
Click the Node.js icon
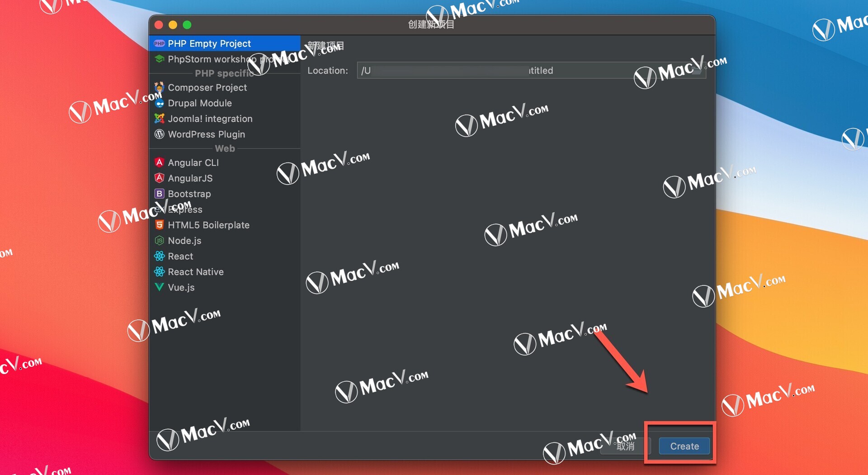tap(159, 240)
